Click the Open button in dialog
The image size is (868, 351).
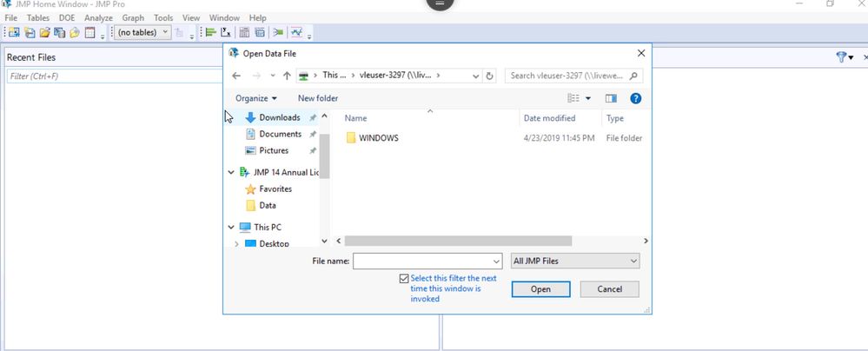540,289
